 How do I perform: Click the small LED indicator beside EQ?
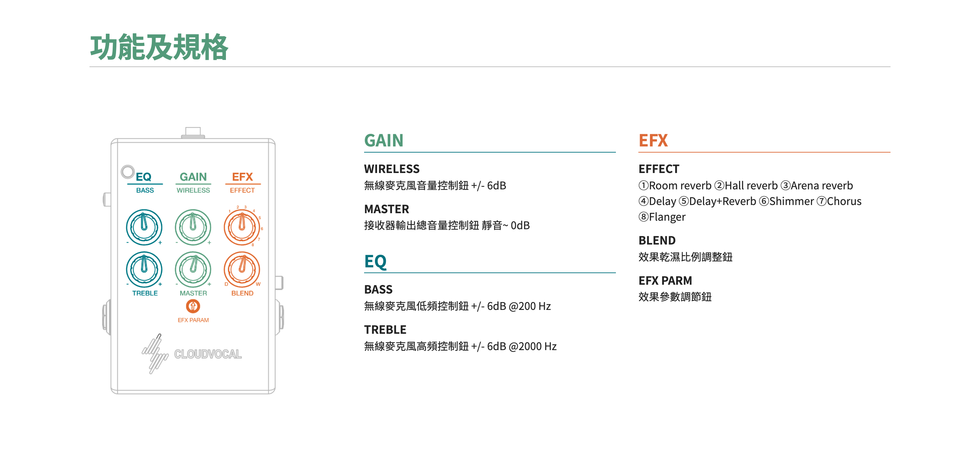tap(128, 172)
